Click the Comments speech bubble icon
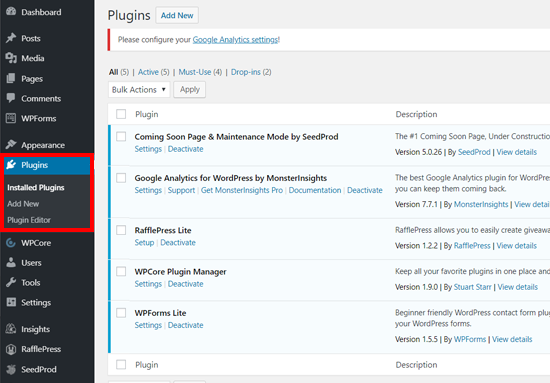This screenshot has height=383, width=550. pyautogui.click(x=11, y=98)
